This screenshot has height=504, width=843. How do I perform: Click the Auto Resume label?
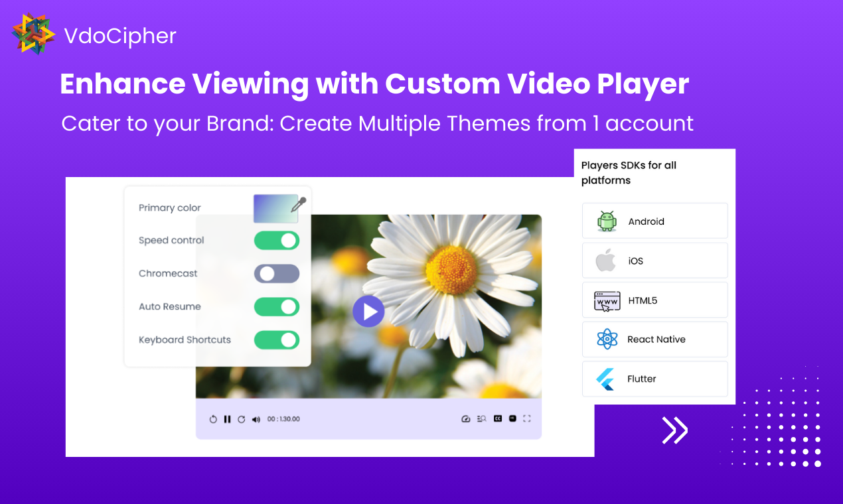[x=170, y=306]
